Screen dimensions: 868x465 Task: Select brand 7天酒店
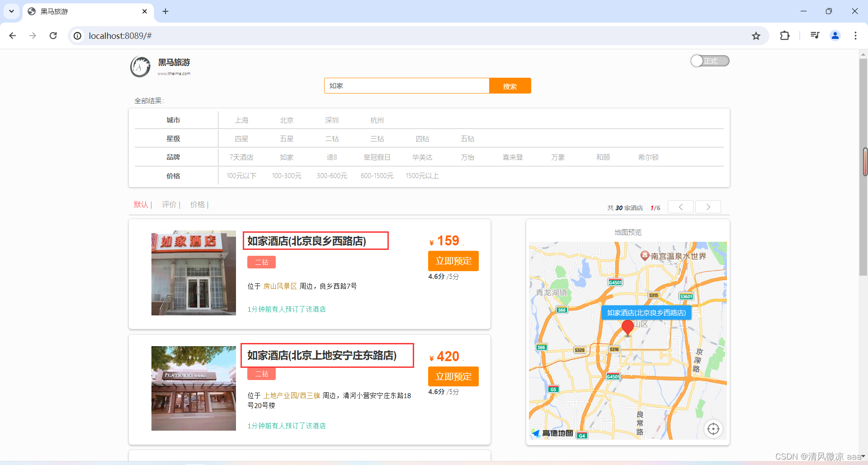pyautogui.click(x=241, y=157)
